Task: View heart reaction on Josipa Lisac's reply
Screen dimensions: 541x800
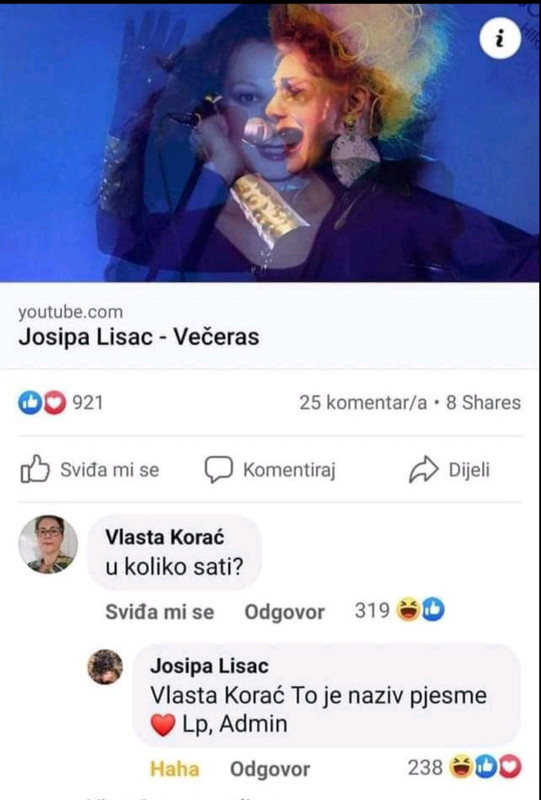Action: click(509, 767)
